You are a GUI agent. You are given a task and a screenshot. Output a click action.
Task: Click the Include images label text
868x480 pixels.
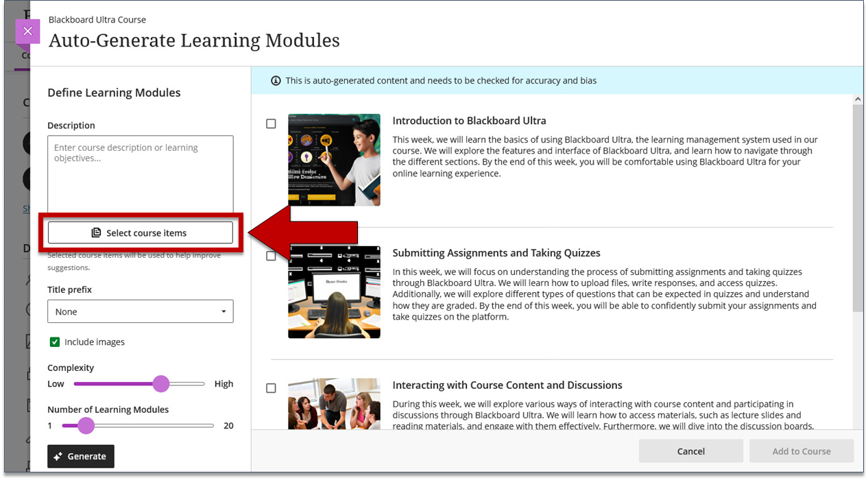95,342
